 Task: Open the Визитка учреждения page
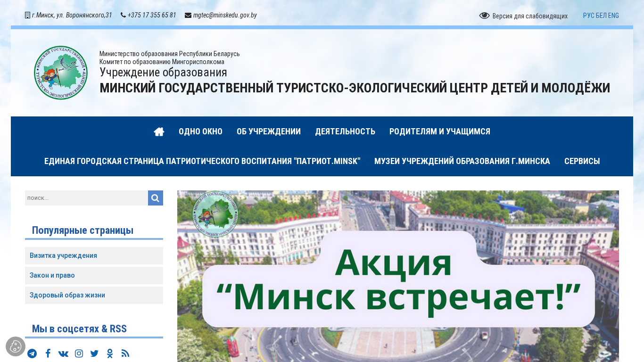pyautogui.click(x=94, y=255)
